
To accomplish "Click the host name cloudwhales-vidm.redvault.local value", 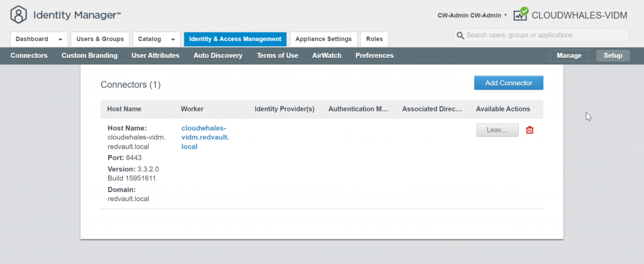I will [136, 142].
